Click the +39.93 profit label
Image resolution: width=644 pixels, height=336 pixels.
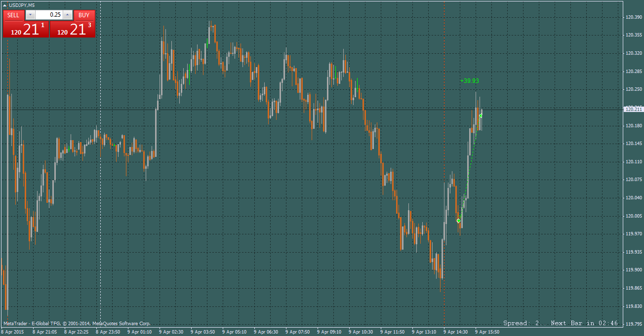[x=469, y=81]
